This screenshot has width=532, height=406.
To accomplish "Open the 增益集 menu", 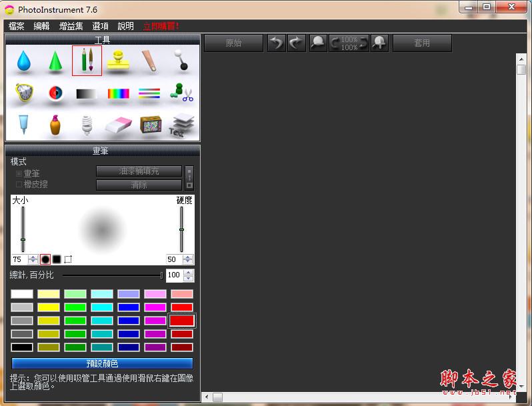I will point(71,26).
